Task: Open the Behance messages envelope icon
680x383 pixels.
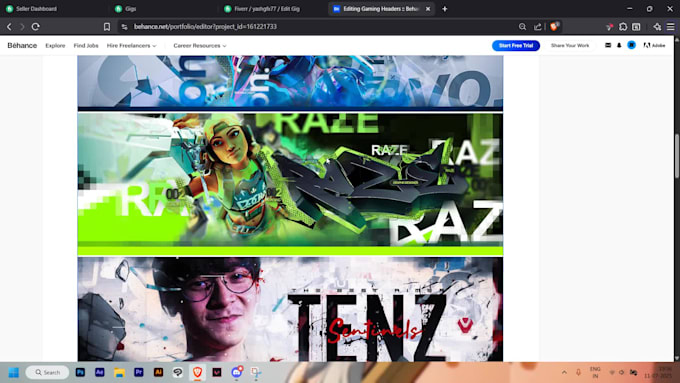Action: [608, 46]
